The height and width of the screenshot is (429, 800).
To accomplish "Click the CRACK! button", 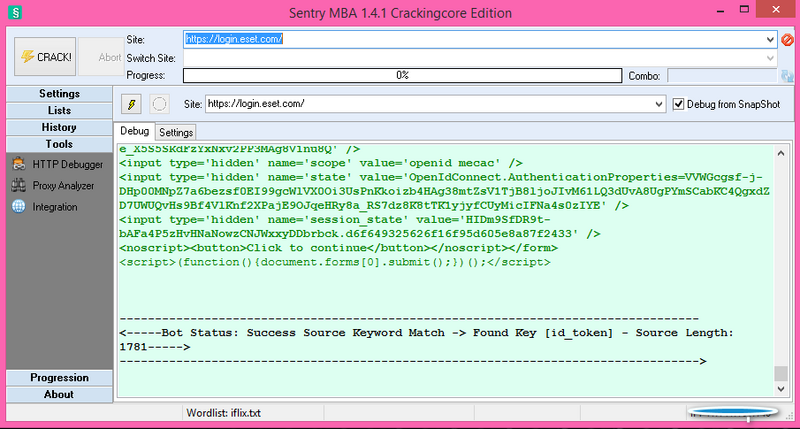I will point(45,57).
